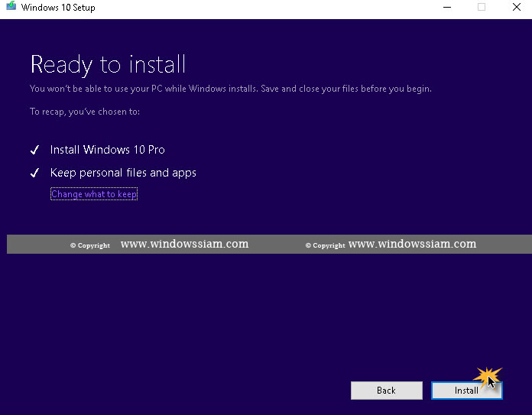The width and height of the screenshot is (532, 415).
Task: Minimize the Windows 10 Setup window
Action: (x=447, y=7)
